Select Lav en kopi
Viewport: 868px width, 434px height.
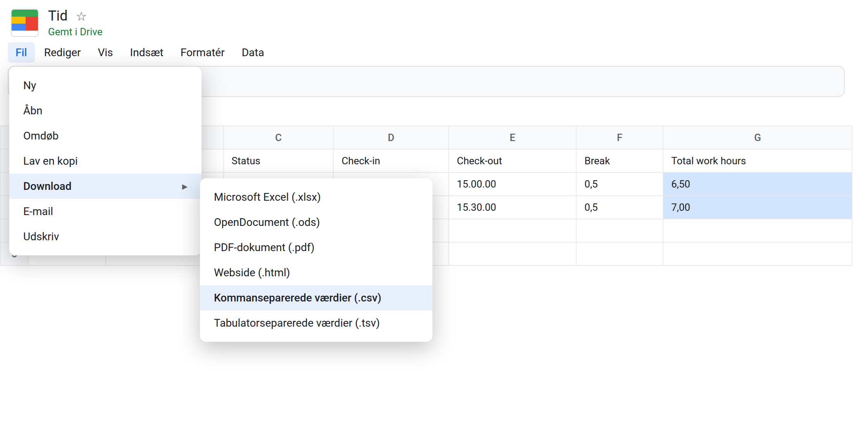point(105,161)
